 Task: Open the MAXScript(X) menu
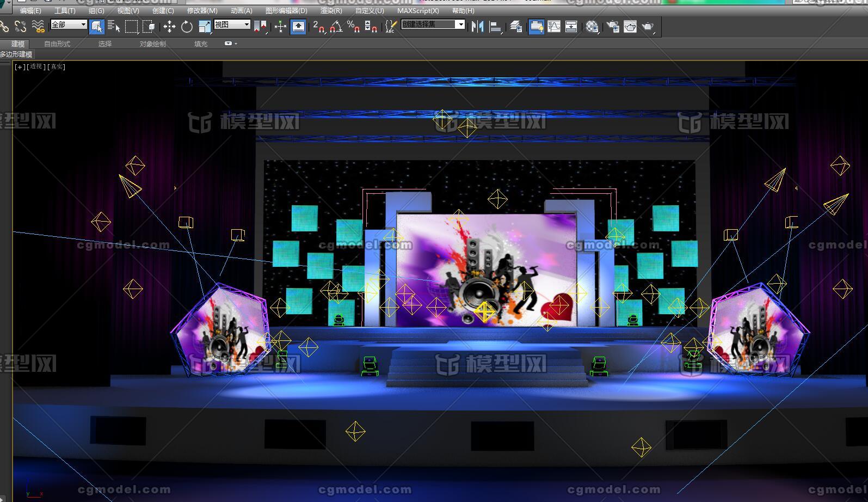click(418, 11)
